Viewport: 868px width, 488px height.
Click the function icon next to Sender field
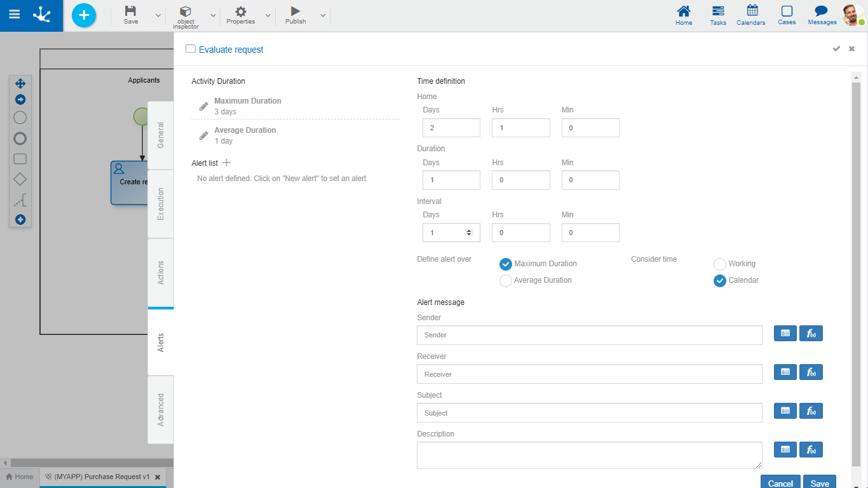(x=811, y=334)
